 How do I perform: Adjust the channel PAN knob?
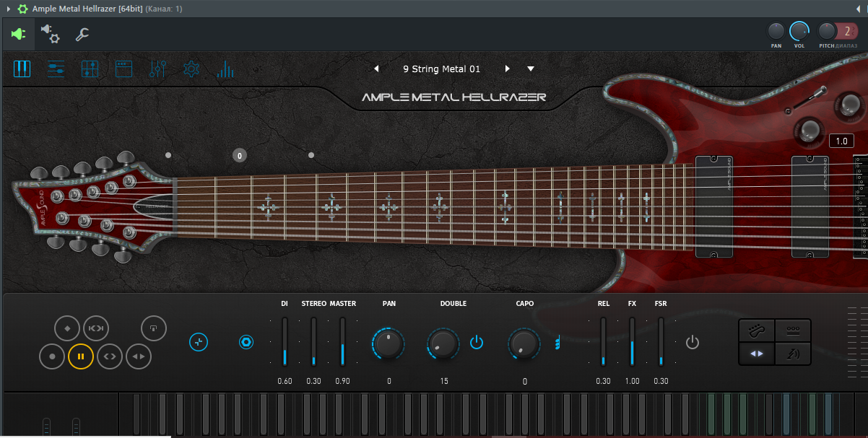pos(776,31)
